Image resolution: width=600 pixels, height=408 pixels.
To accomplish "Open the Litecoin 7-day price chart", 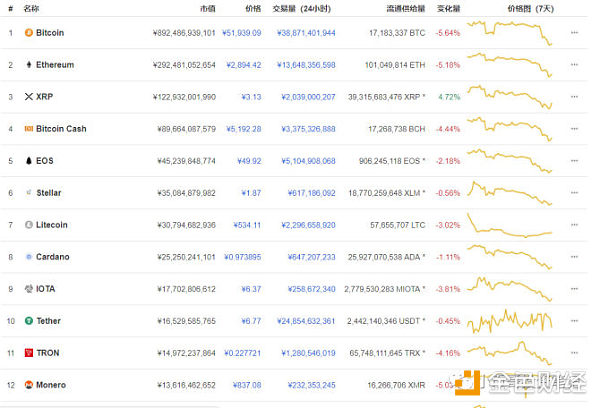I will [510, 225].
